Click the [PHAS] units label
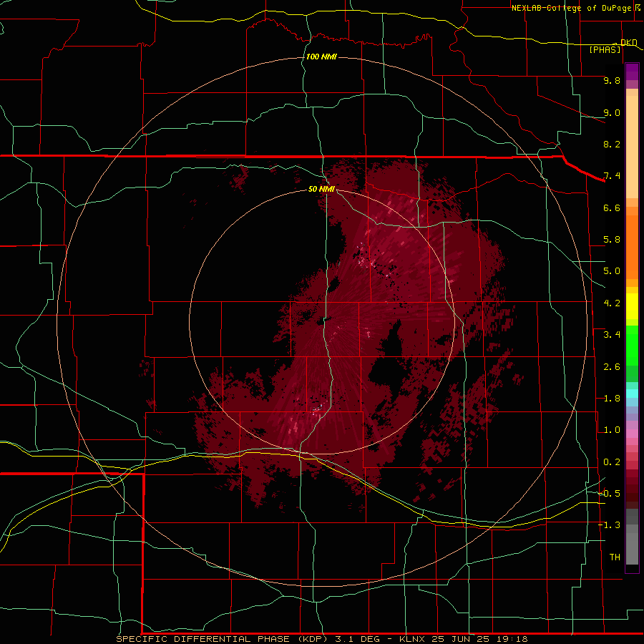644x644 pixels. (x=605, y=49)
